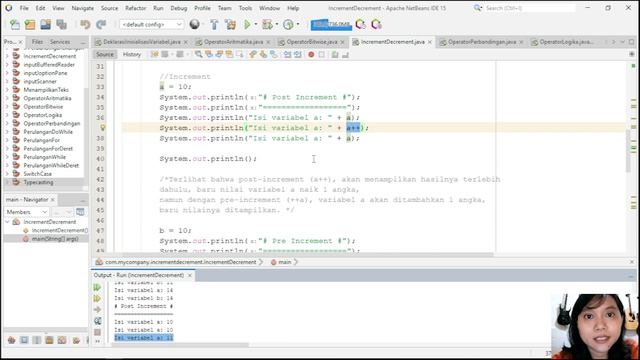640x360 pixels.
Task: Open the Debug Project dropdown arrow
Action: coord(276,24)
